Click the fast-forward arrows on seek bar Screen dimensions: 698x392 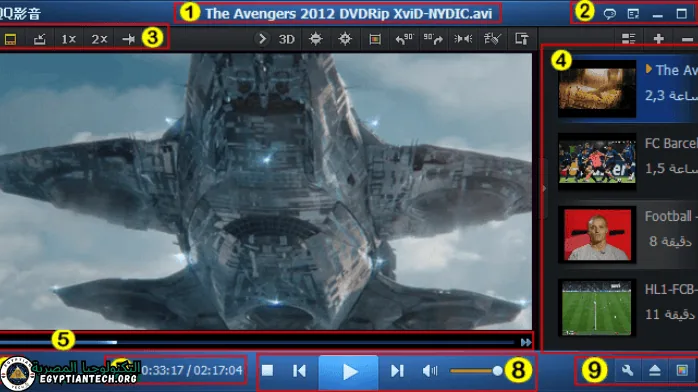(x=526, y=342)
